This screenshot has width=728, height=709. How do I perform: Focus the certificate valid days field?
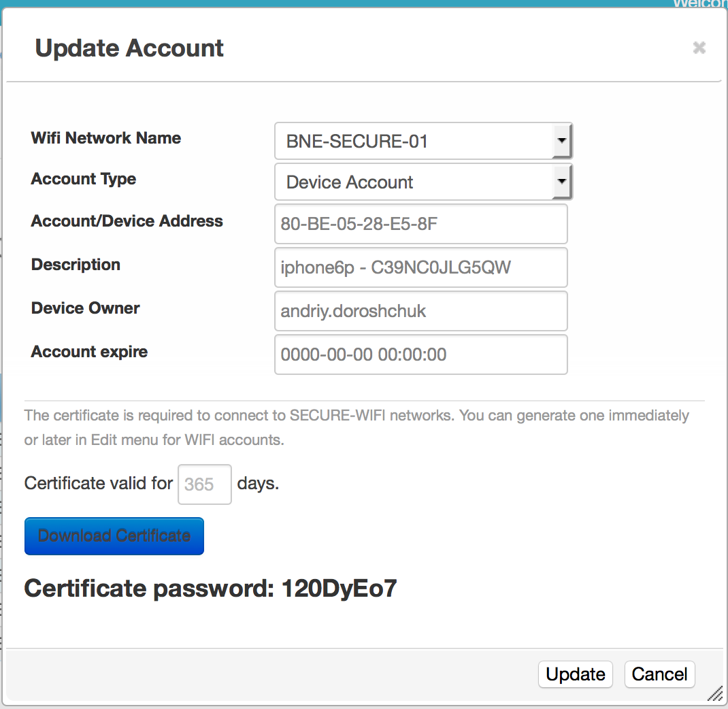click(204, 484)
